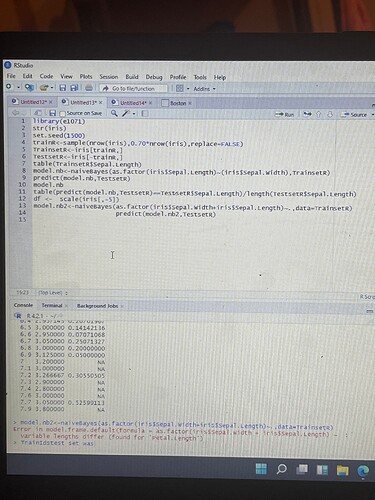Click the Compile Report notebook icon

[x=145, y=113]
